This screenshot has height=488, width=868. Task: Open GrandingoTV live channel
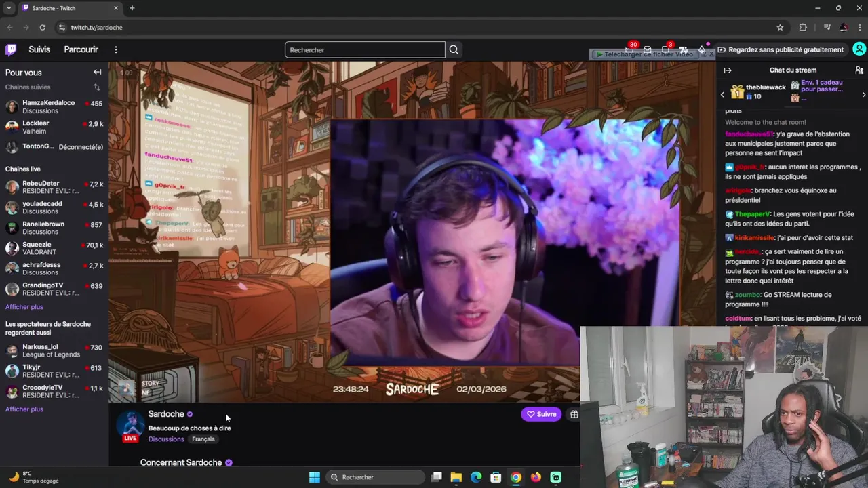[x=54, y=289]
